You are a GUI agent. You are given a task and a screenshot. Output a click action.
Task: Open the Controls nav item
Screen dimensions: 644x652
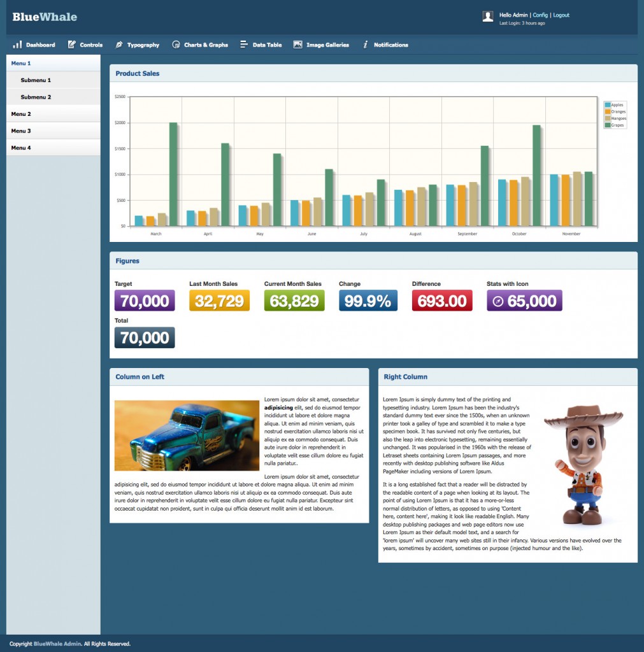[85, 45]
